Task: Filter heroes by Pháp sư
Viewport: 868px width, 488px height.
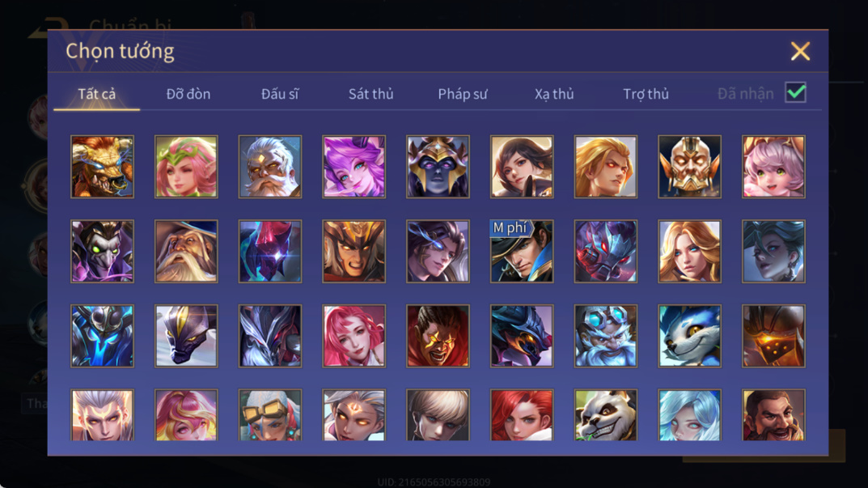Action: pos(463,94)
